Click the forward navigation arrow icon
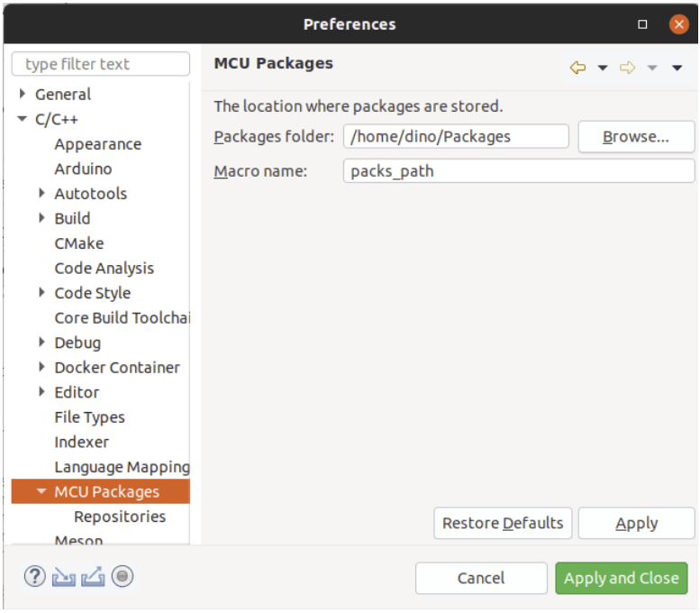 coord(628,68)
